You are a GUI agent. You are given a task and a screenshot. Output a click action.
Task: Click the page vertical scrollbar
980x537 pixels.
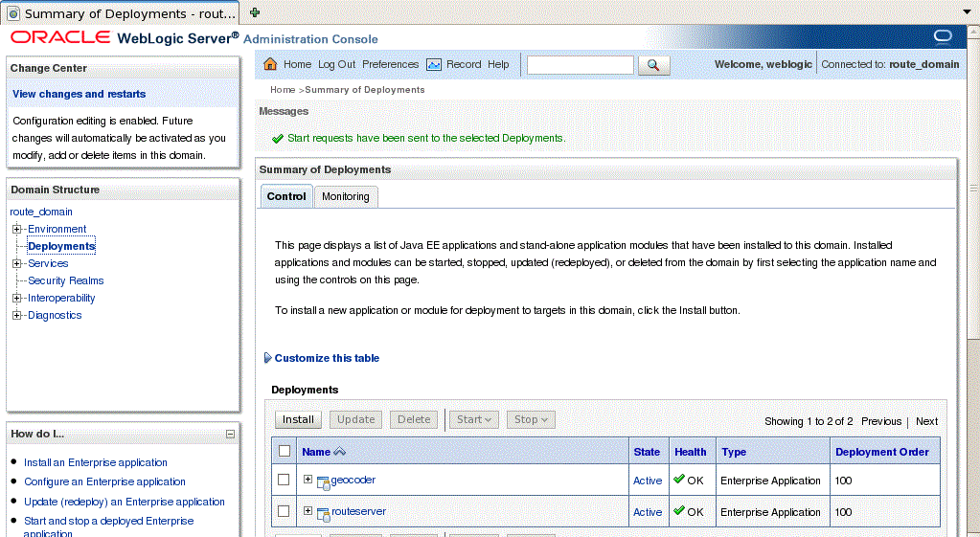coord(973,188)
